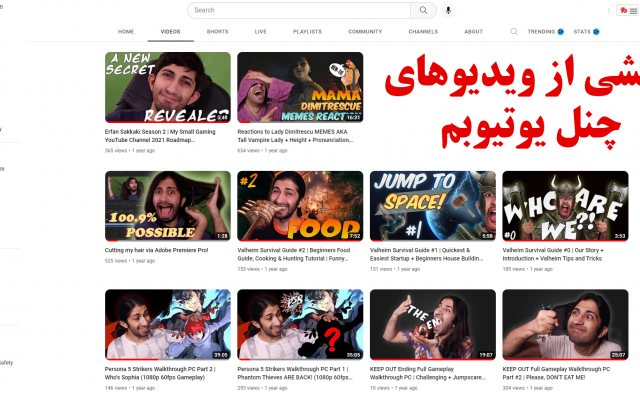640x400 pixels.
Task: Open 'Jump to Space! #1' thumbnail
Action: [x=433, y=206]
